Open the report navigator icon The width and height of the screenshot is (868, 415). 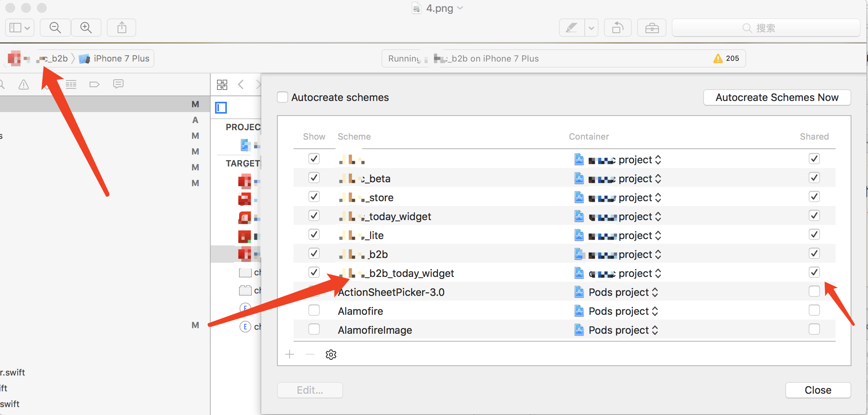(118, 84)
